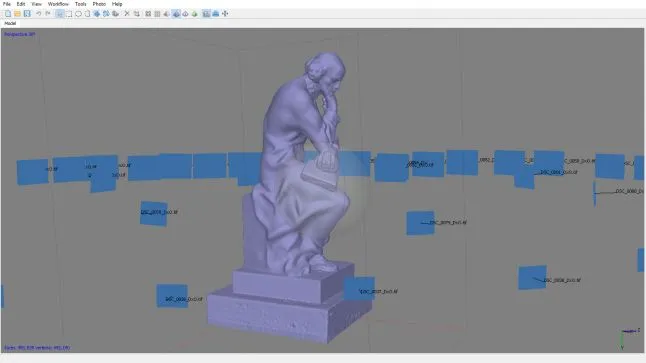Select the Circle selection tool
The image size is (646, 363).
[78, 14]
